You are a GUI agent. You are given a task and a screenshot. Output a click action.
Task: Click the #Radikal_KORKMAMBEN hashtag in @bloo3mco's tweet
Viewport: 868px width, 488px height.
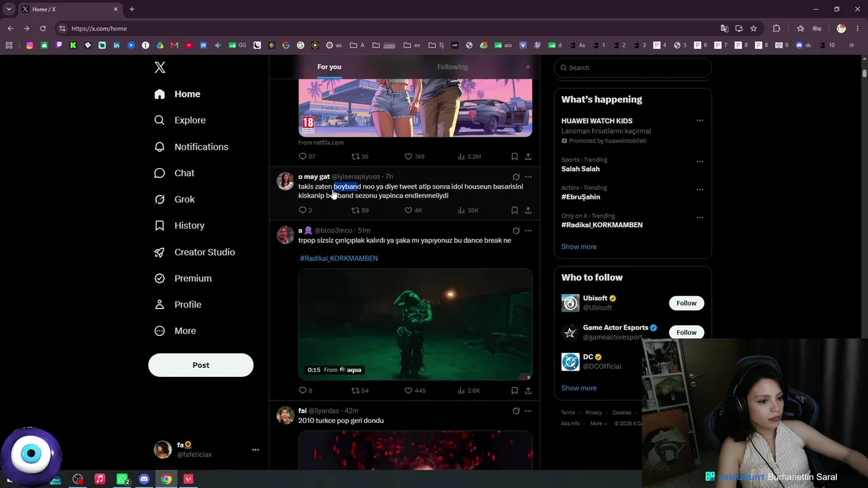coord(339,258)
